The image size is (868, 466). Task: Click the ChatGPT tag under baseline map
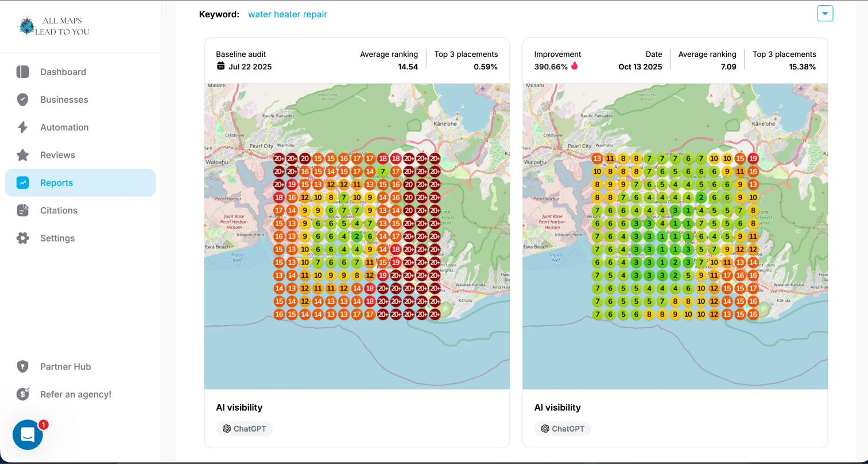click(244, 429)
